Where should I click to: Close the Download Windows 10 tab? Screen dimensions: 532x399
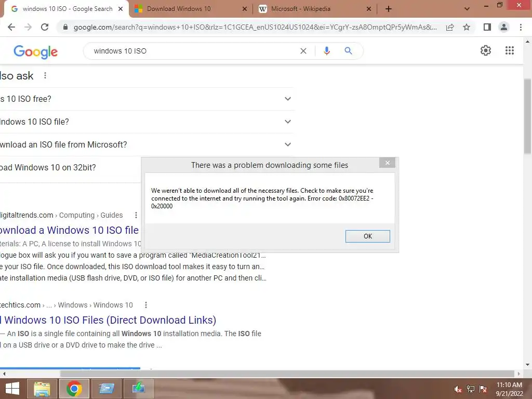245,9
